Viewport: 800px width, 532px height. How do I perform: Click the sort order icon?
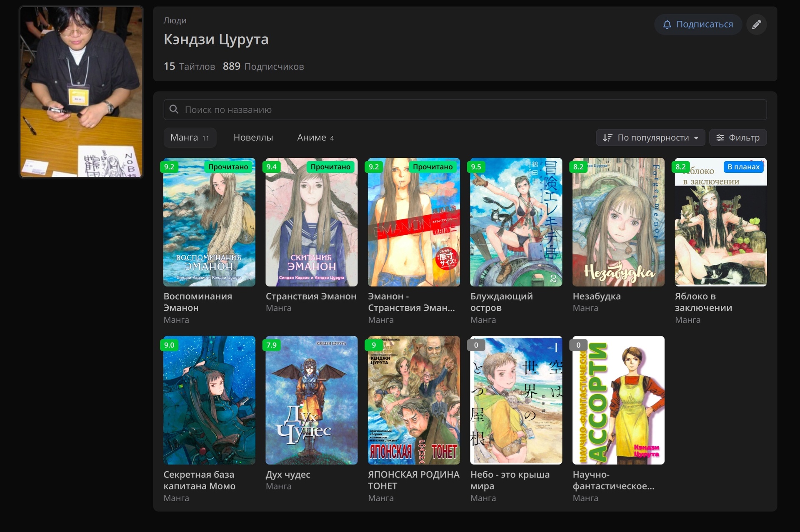coord(607,138)
